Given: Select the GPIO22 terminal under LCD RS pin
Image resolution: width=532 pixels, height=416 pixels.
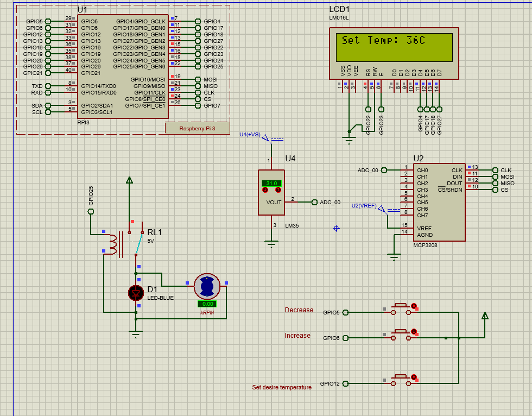Looking at the screenshot, I should 368,109.
